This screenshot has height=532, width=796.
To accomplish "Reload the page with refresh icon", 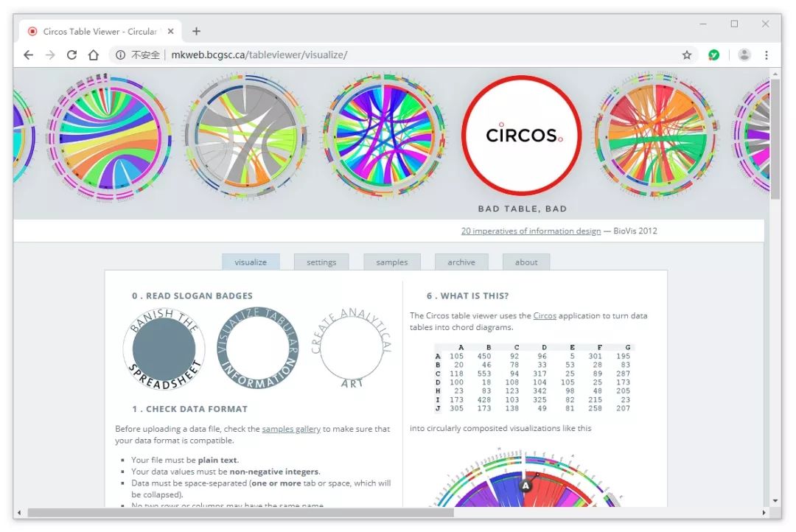I will click(71, 55).
